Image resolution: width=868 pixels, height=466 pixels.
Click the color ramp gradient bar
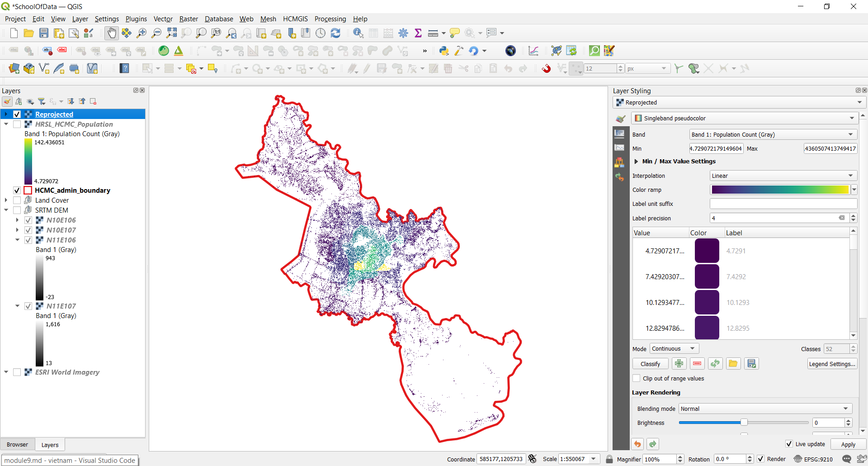pyautogui.click(x=780, y=190)
